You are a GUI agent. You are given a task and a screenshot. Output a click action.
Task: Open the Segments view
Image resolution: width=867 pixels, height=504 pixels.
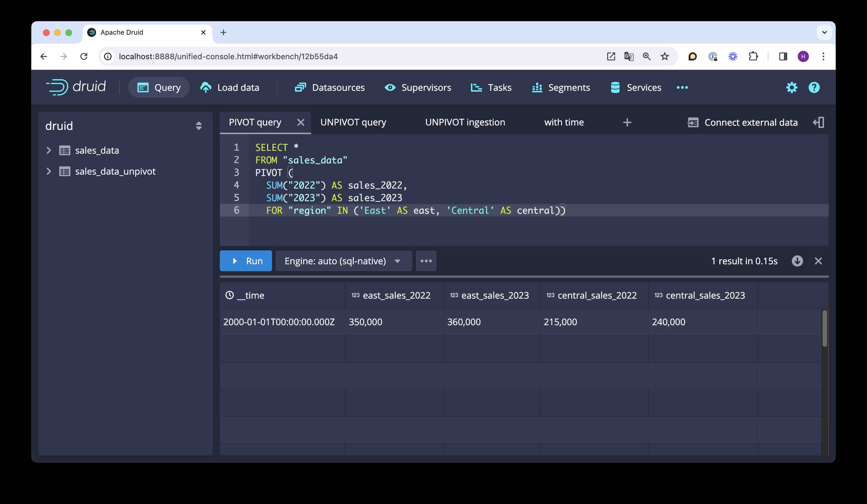pos(561,87)
